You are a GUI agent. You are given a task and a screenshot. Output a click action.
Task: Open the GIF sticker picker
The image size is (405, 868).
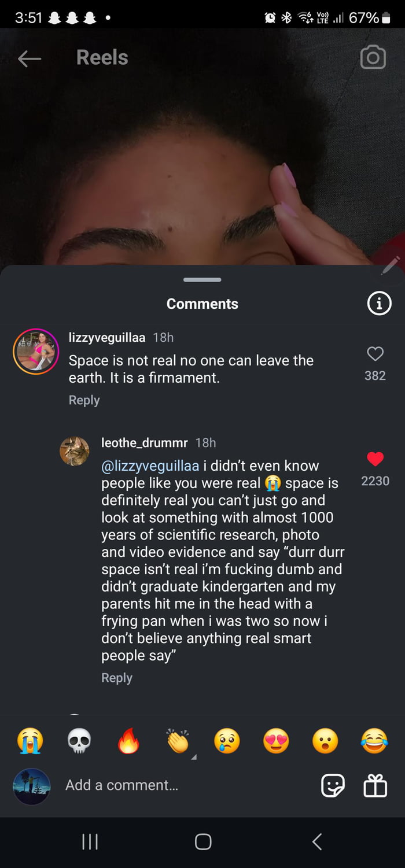(x=333, y=785)
